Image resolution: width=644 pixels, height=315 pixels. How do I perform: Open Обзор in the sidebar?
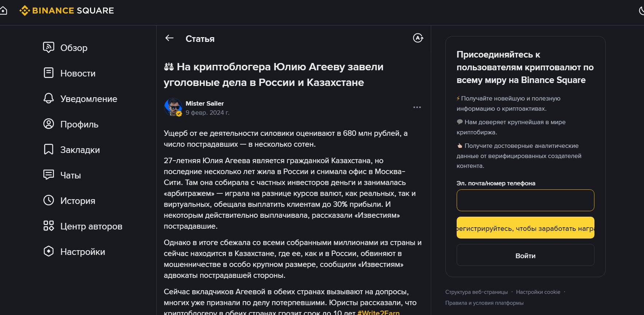pyautogui.click(x=66, y=48)
